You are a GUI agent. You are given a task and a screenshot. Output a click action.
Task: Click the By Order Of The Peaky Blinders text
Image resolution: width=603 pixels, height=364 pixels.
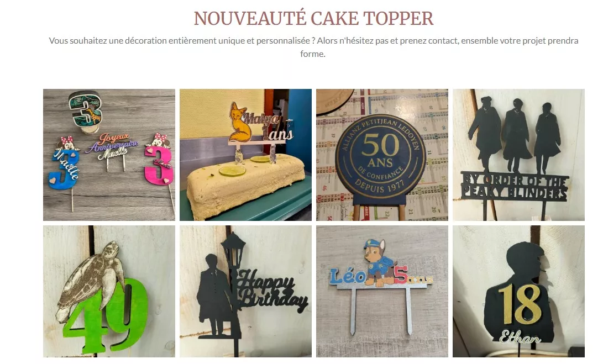point(515,187)
